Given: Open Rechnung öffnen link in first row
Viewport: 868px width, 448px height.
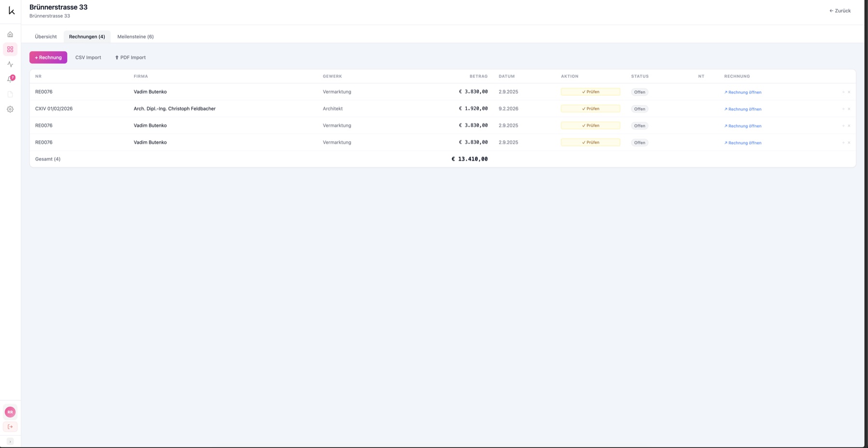Looking at the screenshot, I should point(743,92).
